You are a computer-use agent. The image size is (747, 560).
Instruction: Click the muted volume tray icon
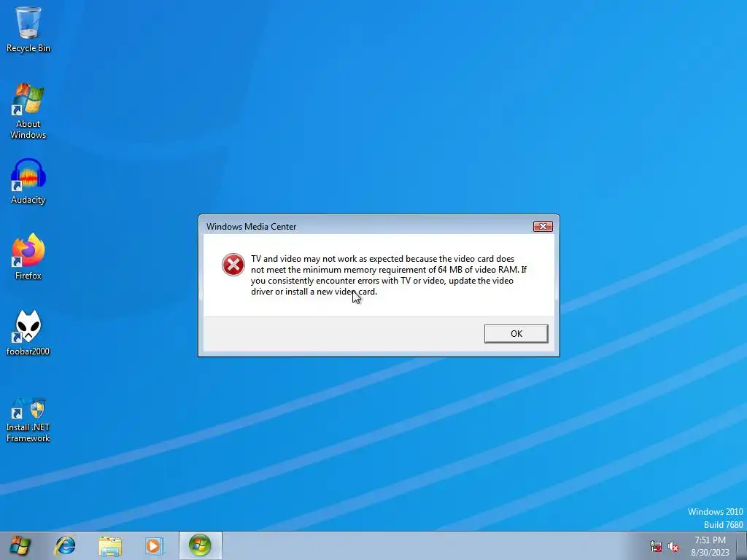coord(673,546)
